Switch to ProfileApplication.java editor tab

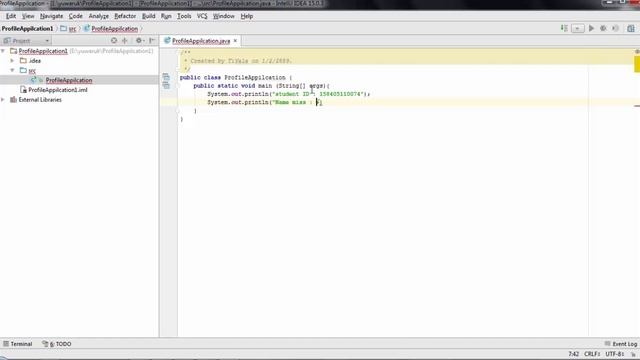[x=201, y=41]
